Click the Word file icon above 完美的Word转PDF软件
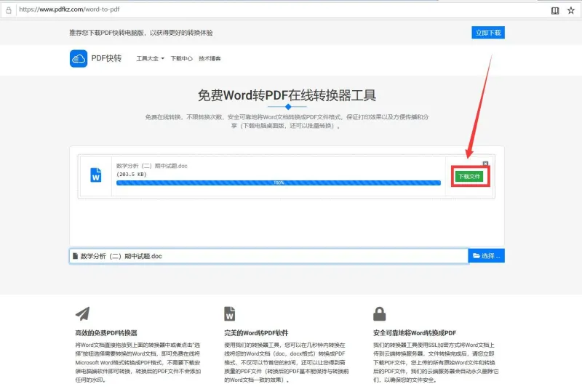This screenshot has width=582, height=392. [x=230, y=313]
